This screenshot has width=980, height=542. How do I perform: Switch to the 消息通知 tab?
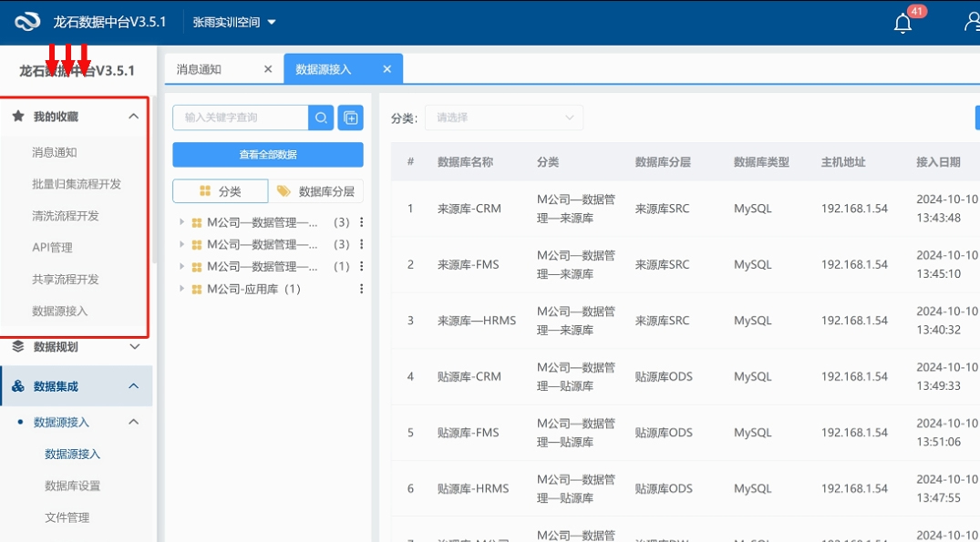click(x=200, y=69)
